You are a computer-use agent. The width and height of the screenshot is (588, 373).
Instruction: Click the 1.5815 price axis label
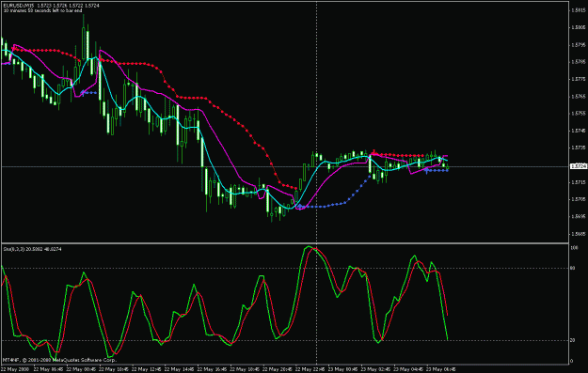(x=579, y=10)
